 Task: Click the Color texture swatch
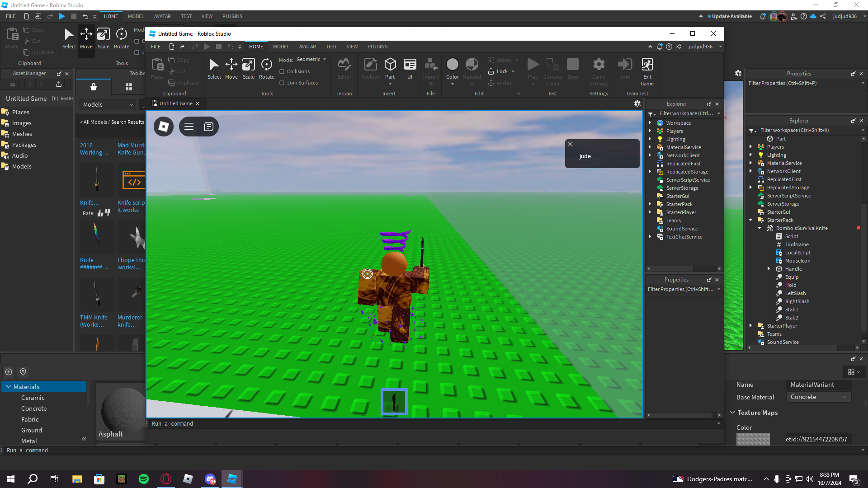tap(753, 439)
